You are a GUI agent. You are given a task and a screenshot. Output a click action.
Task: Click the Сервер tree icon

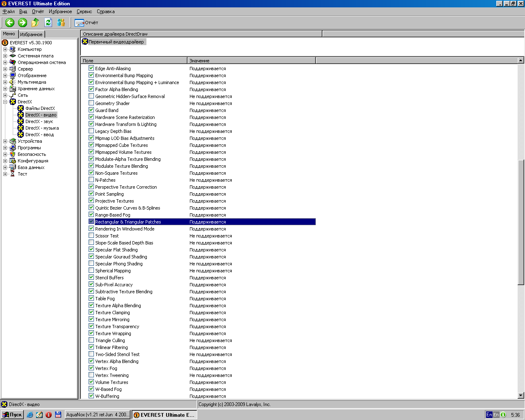coord(13,69)
